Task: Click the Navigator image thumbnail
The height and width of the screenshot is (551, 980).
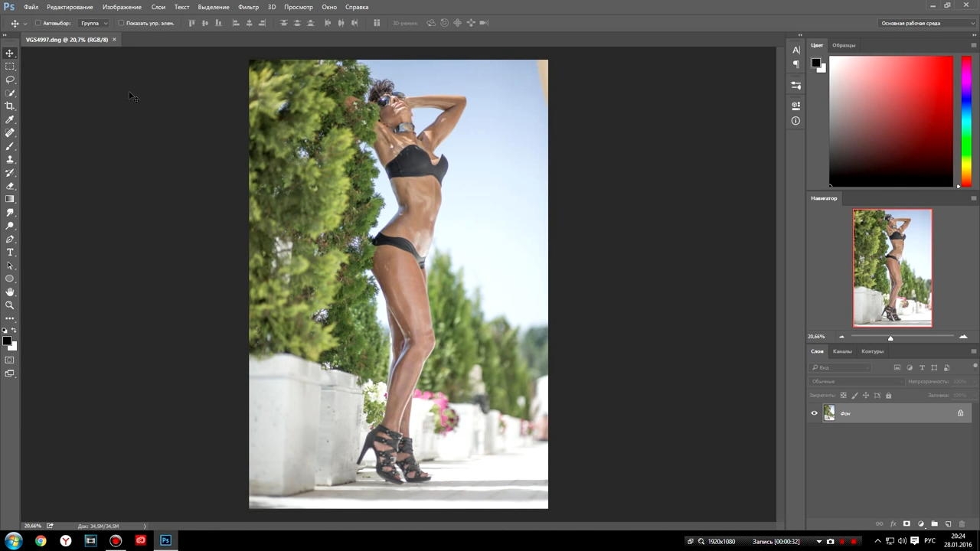Action: pos(893,268)
